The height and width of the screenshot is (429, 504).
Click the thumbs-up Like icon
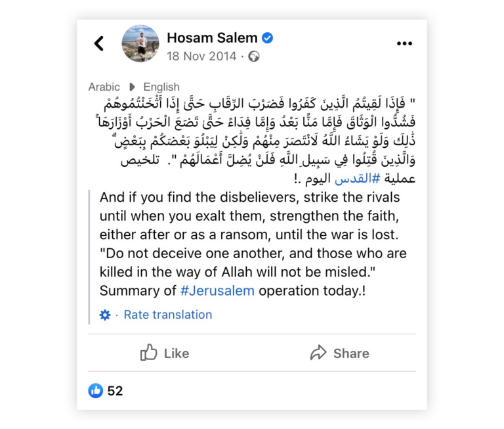tap(148, 353)
